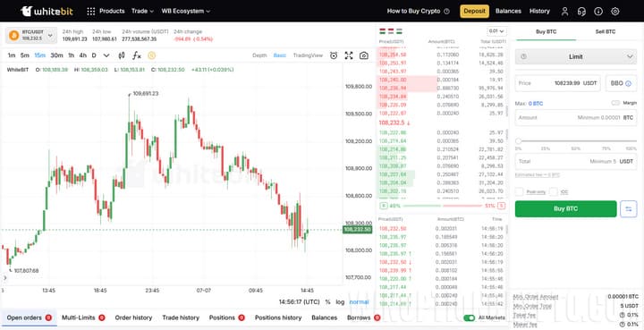Open the settings gear icon

point(614,12)
